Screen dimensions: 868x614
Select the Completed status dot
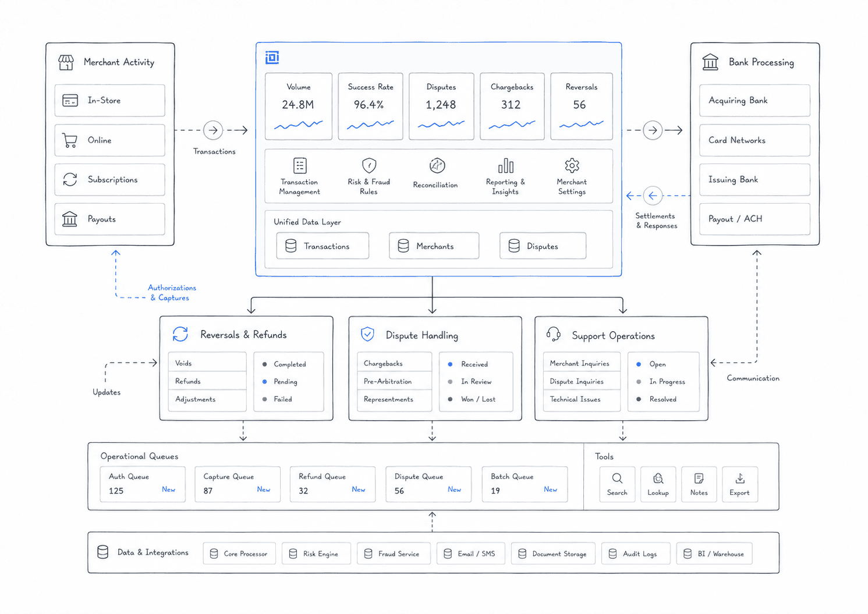[265, 364]
